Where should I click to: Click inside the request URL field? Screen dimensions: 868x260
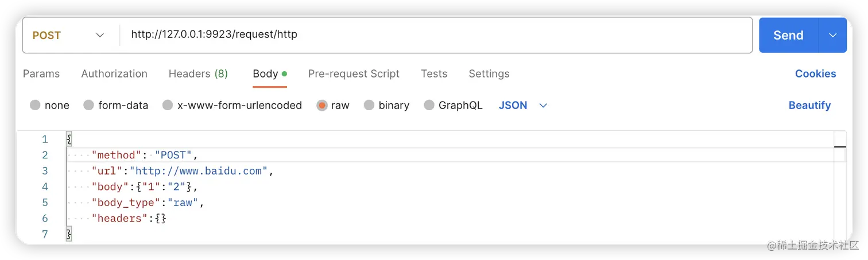[x=436, y=35]
